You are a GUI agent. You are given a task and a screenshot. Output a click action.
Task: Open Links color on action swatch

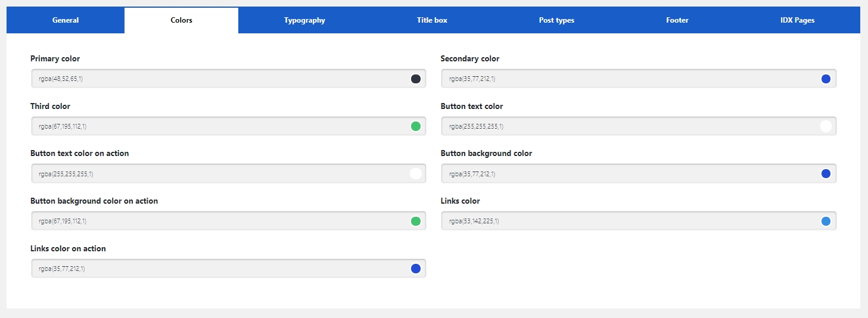point(416,269)
